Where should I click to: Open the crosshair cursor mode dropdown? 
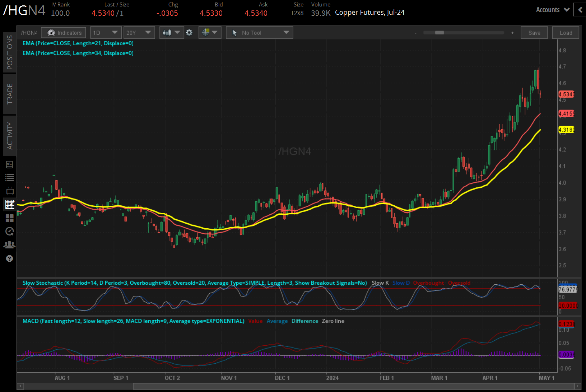pos(210,33)
